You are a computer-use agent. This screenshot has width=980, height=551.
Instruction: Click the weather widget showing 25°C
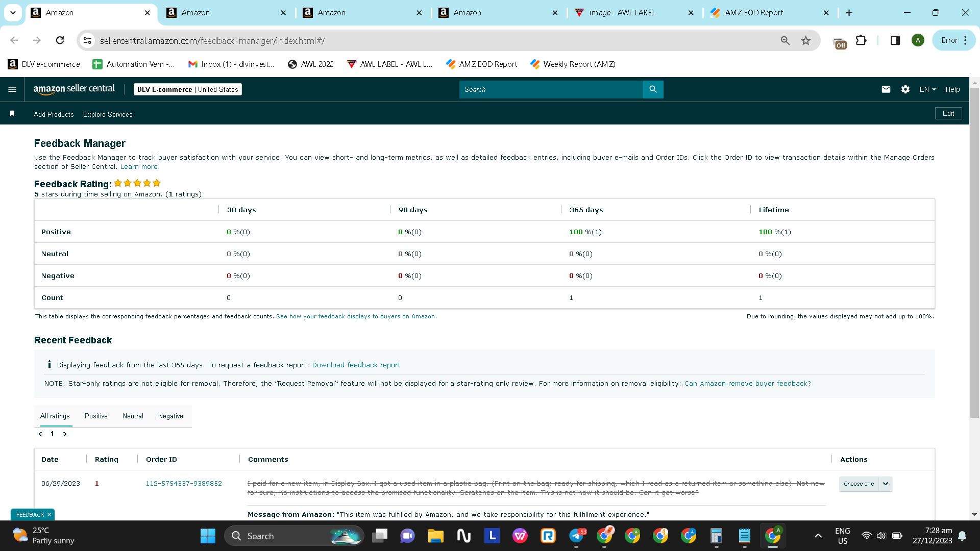tap(44, 536)
